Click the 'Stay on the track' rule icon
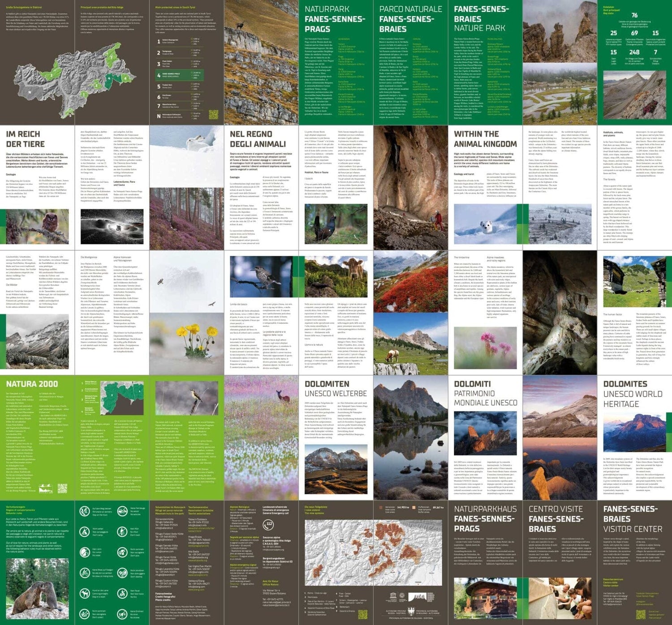 tap(85, 511)
